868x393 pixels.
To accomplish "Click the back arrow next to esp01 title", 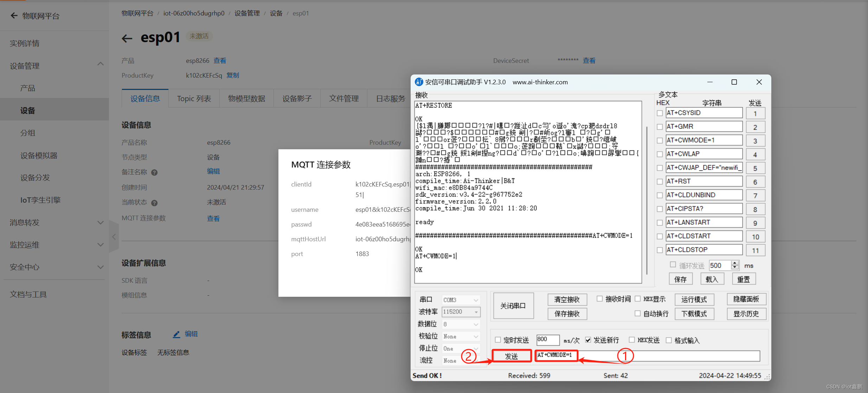I will [x=127, y=38].
